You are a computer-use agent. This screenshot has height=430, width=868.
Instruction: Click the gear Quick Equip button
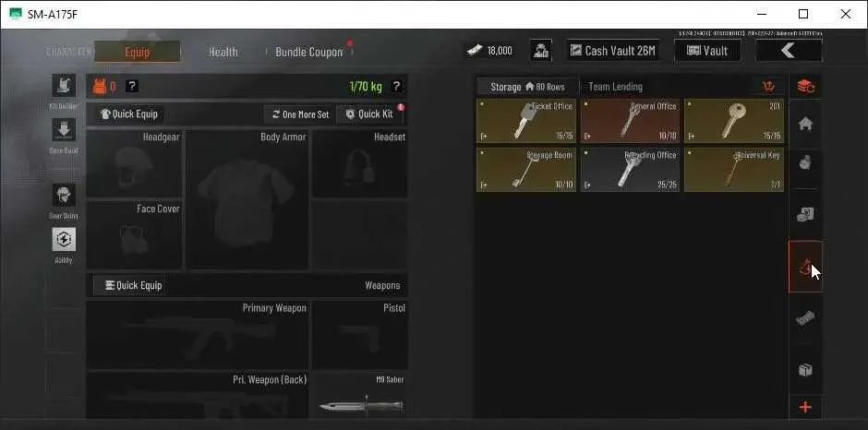(x=128, y=114)
